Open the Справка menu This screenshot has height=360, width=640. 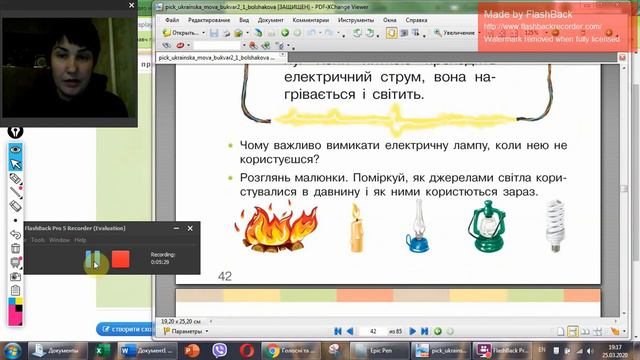[416, 20]
